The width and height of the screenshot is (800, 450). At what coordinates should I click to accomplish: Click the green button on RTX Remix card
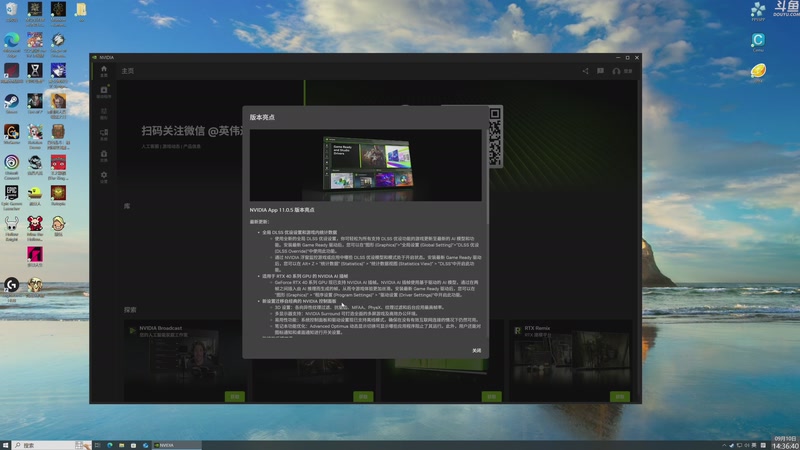pos(620,396)
